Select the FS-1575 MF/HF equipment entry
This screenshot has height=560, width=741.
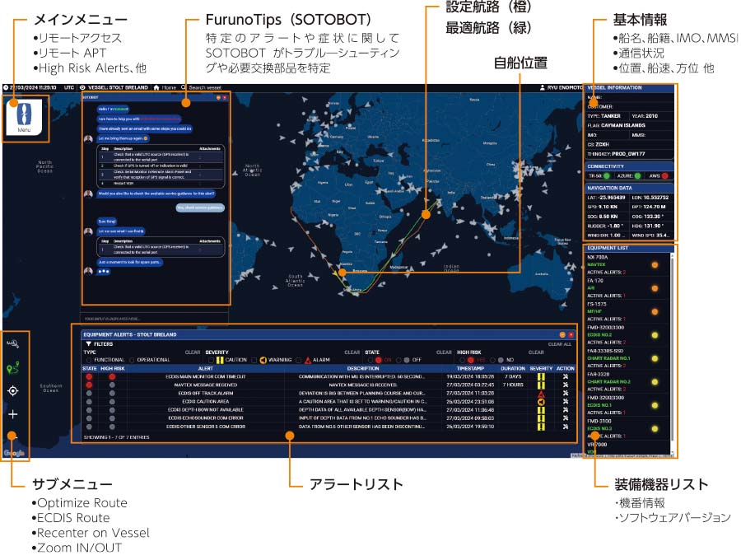click(x=627, y=311)
